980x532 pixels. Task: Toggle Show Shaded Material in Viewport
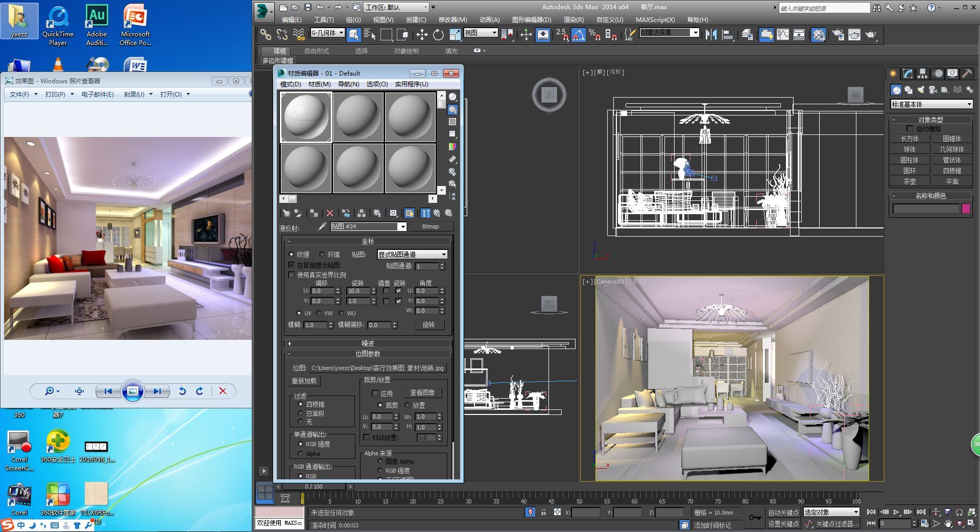409,213
